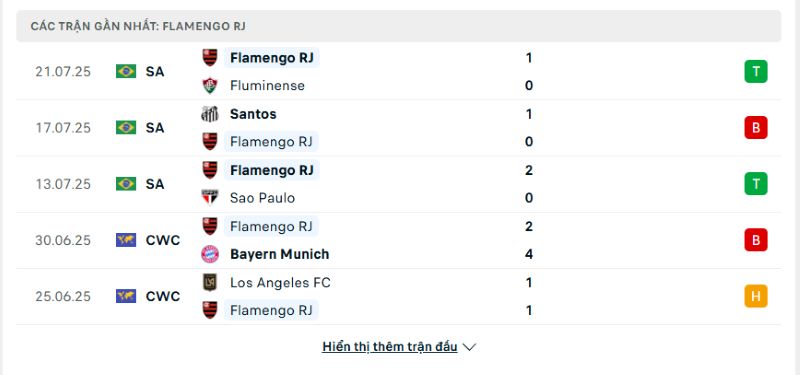800x375 pixels.
Task: Click the Santos club crest icon
Action: 210,114
